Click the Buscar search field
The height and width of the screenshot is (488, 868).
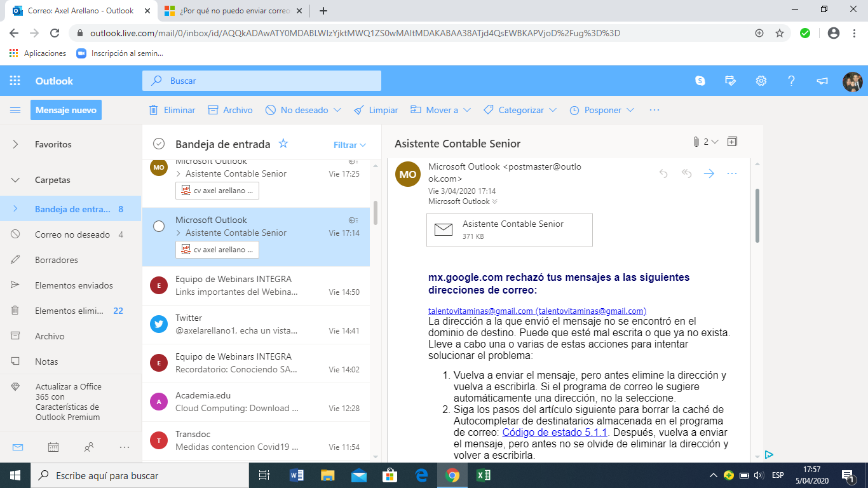coord(262,81)
